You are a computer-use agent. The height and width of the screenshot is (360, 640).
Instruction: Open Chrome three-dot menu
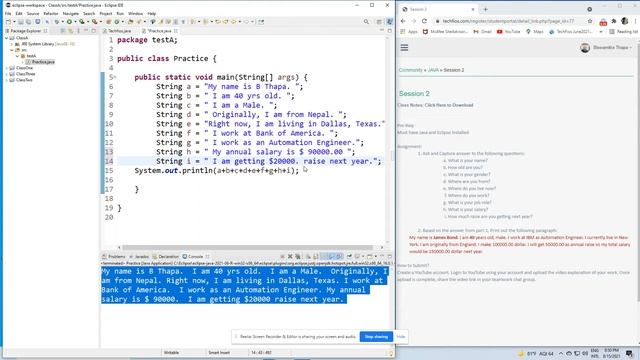[636, 21]
